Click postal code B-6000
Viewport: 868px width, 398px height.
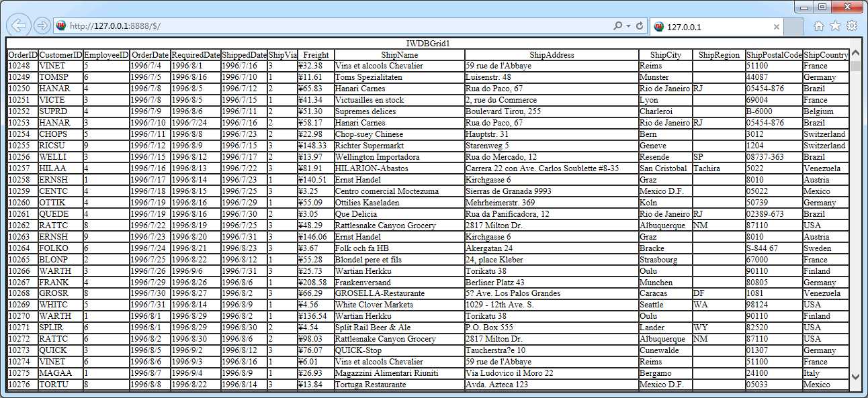(x=774, y=111)
